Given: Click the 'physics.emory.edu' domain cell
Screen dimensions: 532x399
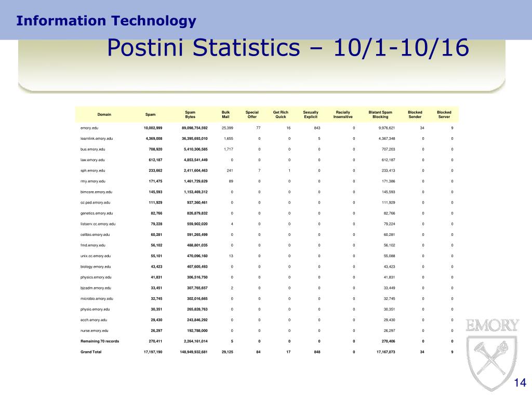Looking at the screenshot, I should tap(96, 277).
